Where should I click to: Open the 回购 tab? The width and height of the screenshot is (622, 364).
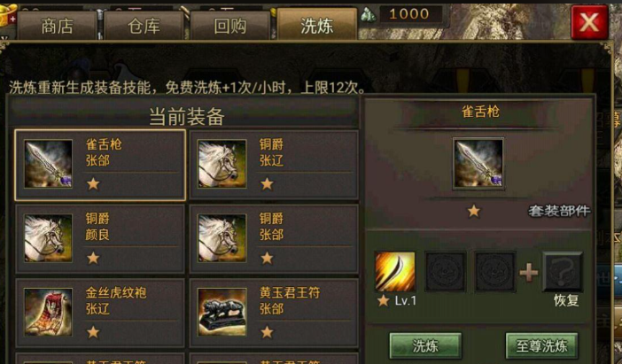[x=230, y=26]
